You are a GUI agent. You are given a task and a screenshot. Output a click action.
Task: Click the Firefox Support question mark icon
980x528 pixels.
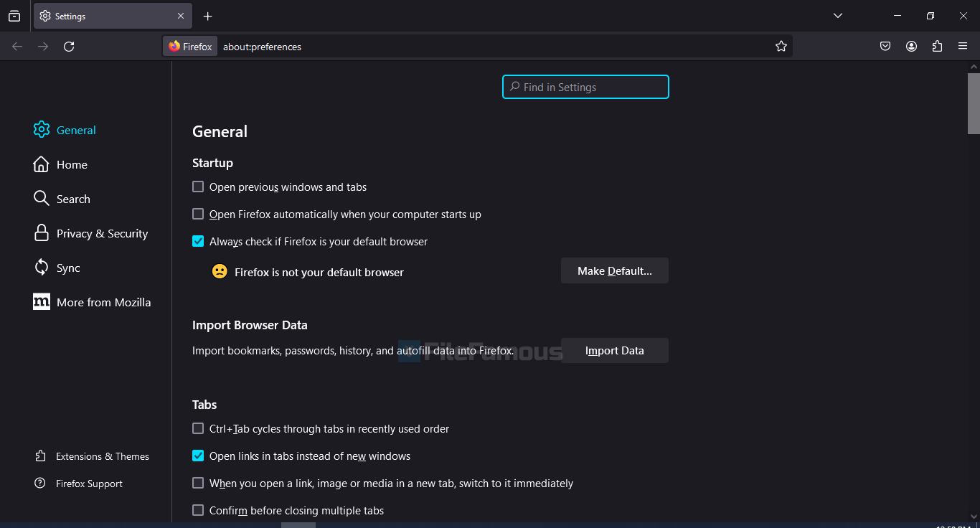click(40, 484)
